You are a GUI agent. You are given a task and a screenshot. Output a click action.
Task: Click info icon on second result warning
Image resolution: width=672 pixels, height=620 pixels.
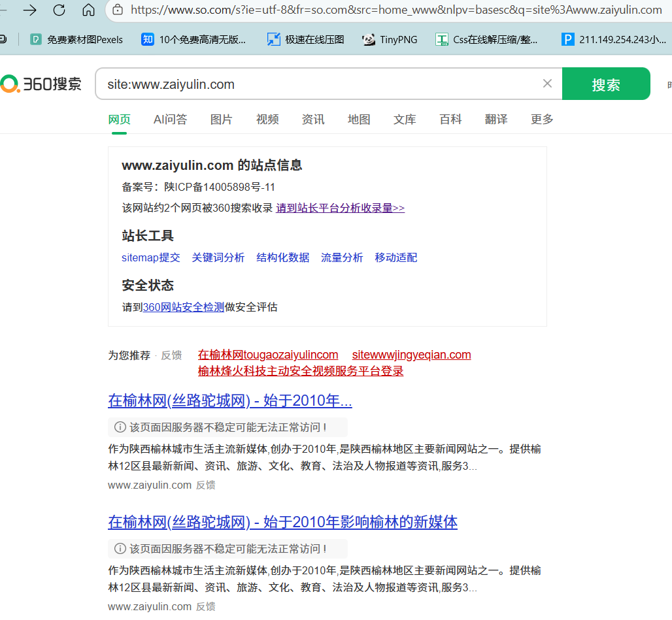pyautogui.click(x=120, y=549)
